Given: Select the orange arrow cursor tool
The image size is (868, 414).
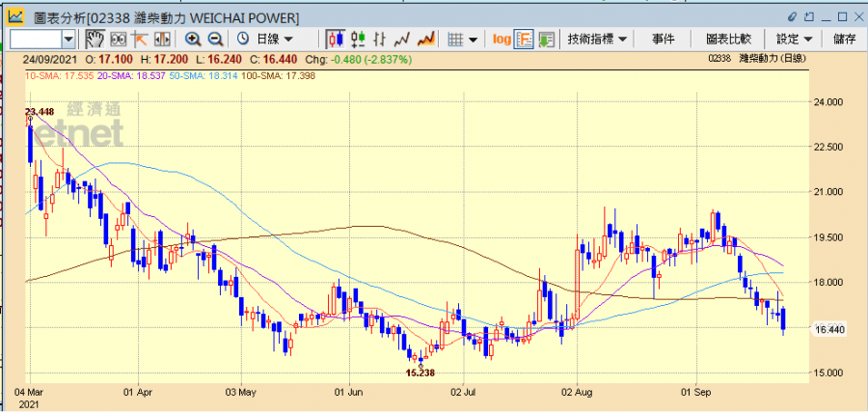Looking at the screenshot, I should (x=141, y=39).
